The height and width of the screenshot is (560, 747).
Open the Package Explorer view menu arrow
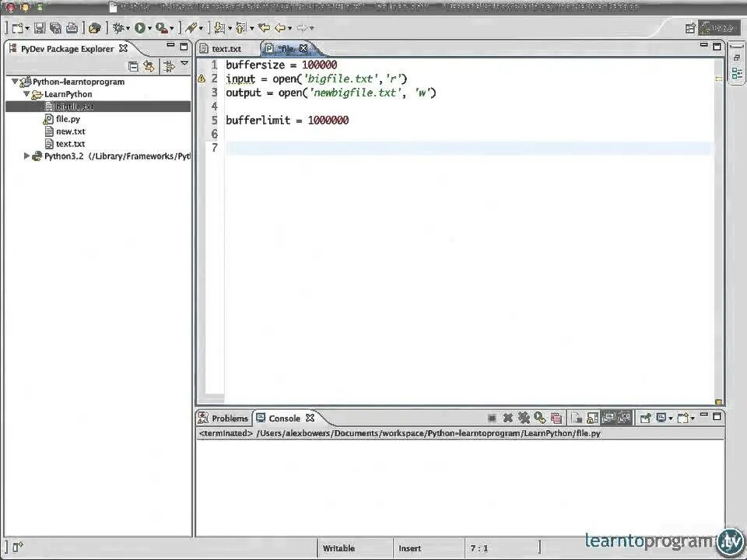click(x=185, y=64)
